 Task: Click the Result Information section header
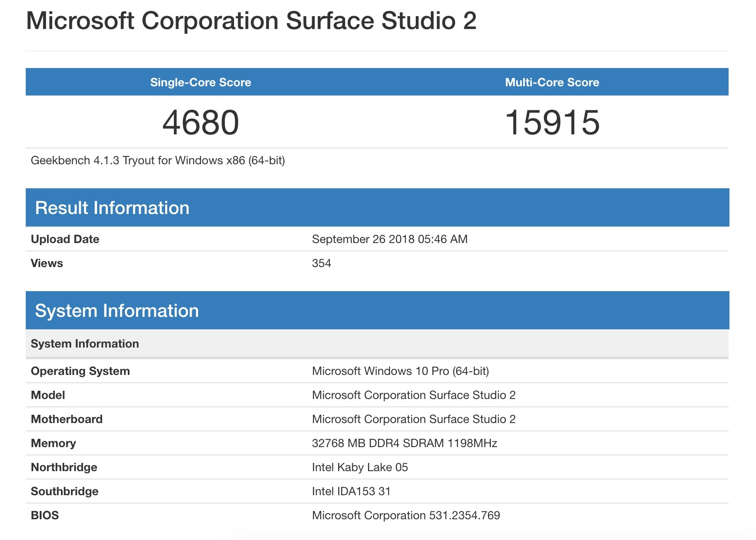(x=112, y=208)
